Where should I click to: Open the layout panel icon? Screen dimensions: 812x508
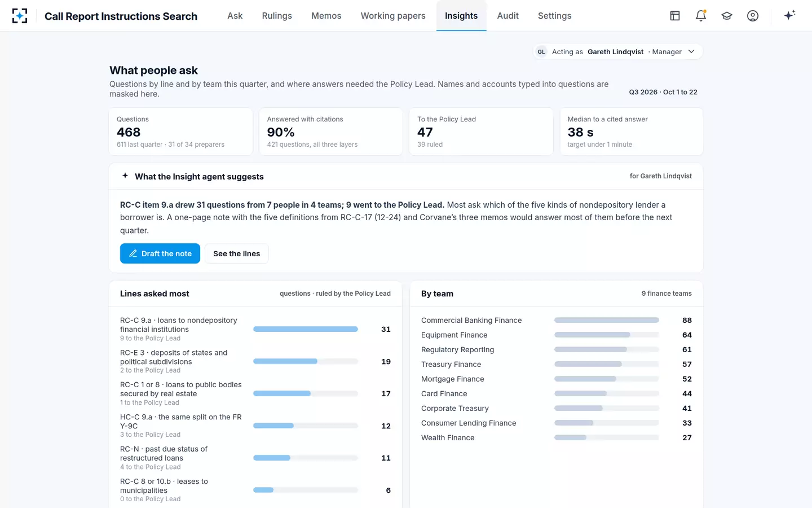(675, 16)
